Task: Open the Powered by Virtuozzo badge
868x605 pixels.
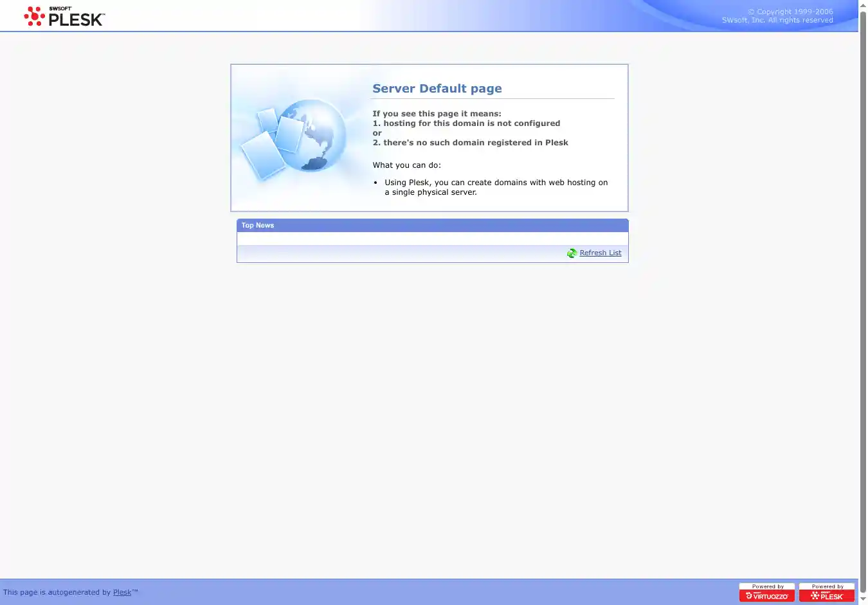Action: click(766, 592)
